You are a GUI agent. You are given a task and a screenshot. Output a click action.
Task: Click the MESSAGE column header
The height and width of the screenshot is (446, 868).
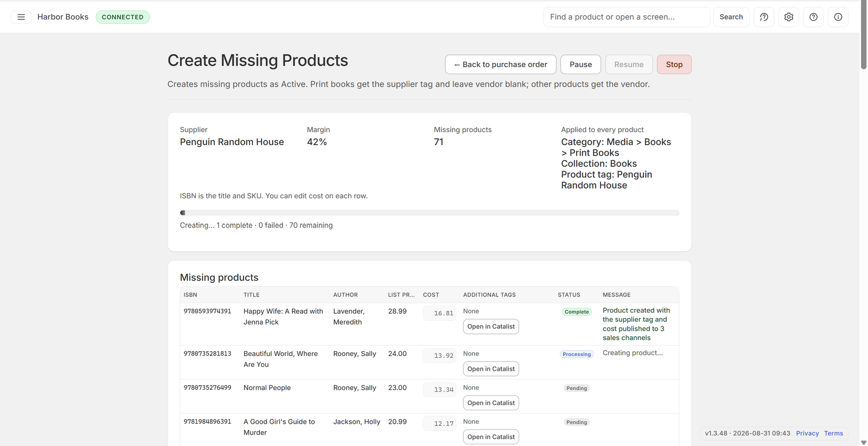(617, 295)
